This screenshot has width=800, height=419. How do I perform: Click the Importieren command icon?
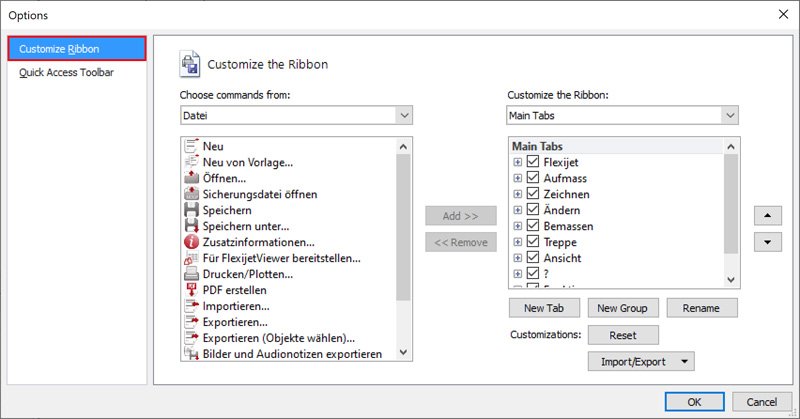click(x=192, y=306)
